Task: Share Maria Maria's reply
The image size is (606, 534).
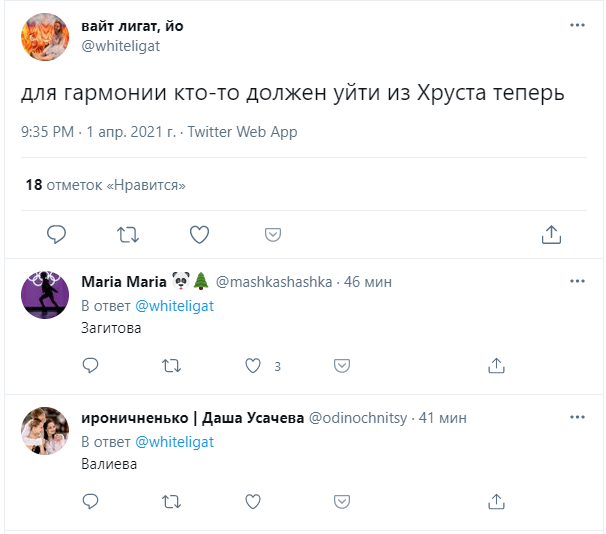Action: pos(495,365)
